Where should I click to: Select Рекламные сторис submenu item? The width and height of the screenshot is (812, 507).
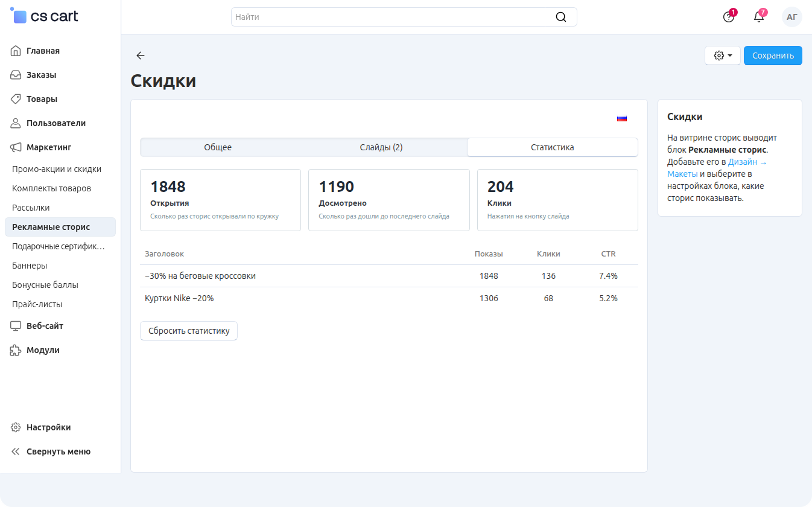coord(60,227)
